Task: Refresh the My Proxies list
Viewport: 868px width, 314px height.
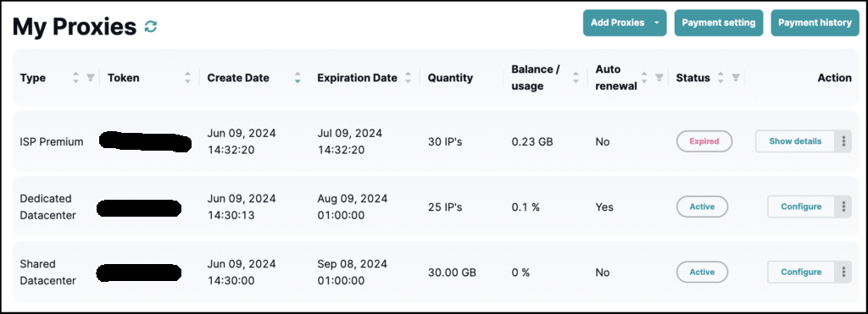Action: (151, 26)
